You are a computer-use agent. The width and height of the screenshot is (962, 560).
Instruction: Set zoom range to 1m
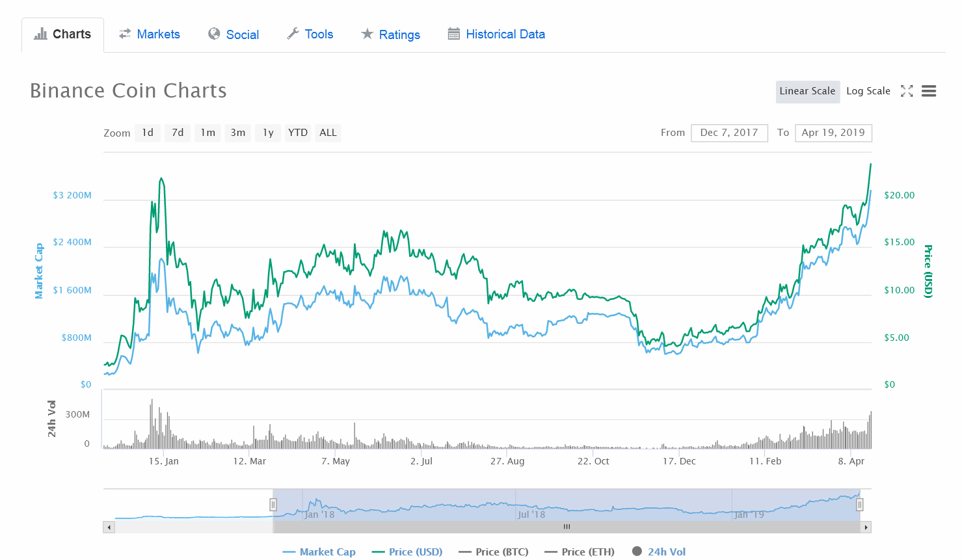207,133
